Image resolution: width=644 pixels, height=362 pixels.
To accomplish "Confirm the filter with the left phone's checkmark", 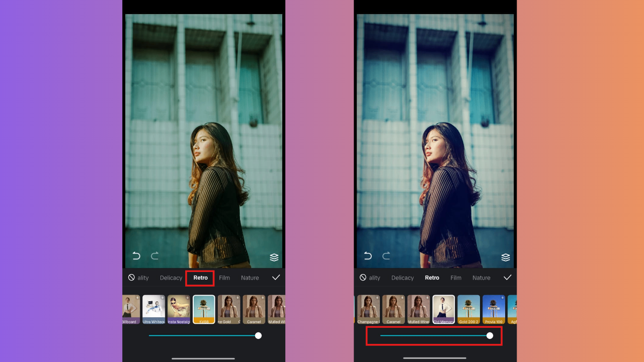I will pos(276,278).
